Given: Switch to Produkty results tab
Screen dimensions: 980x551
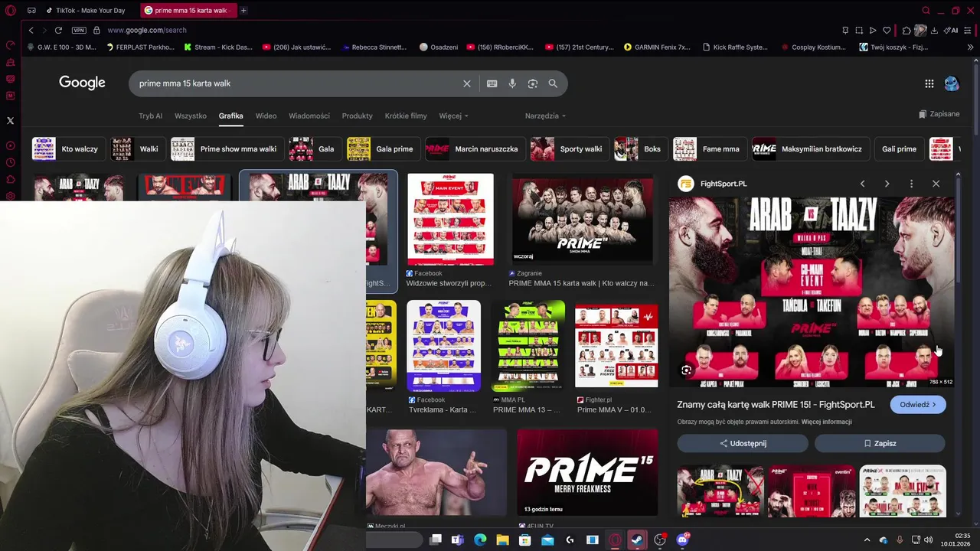Looking at the screenshot, I should 357,116.
